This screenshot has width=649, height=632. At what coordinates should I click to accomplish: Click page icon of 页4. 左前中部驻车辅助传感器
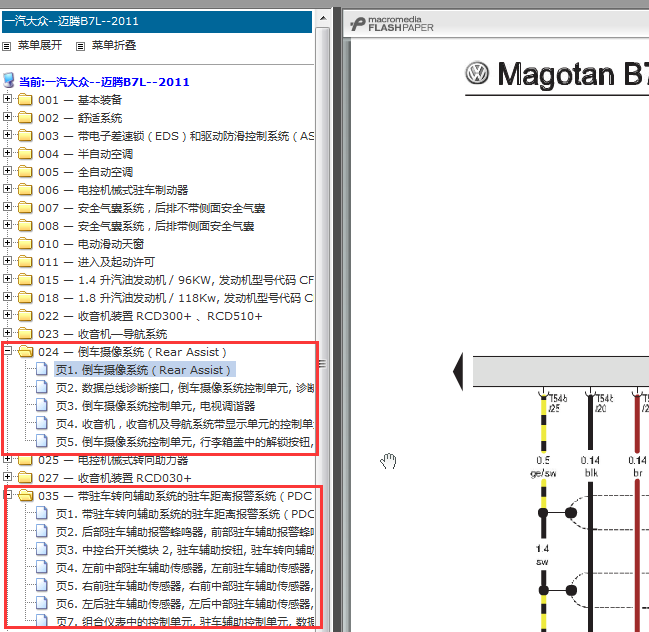click(41, 567)
